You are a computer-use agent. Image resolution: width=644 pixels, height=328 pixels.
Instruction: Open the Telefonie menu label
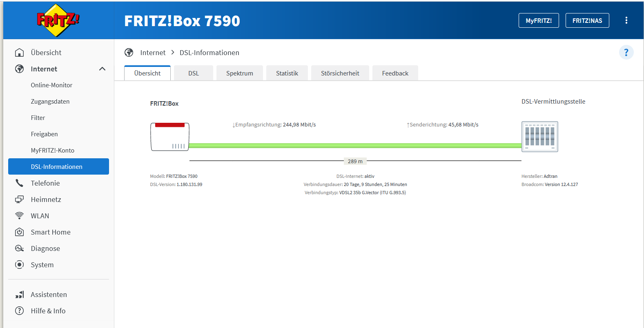tap(45, 183)
